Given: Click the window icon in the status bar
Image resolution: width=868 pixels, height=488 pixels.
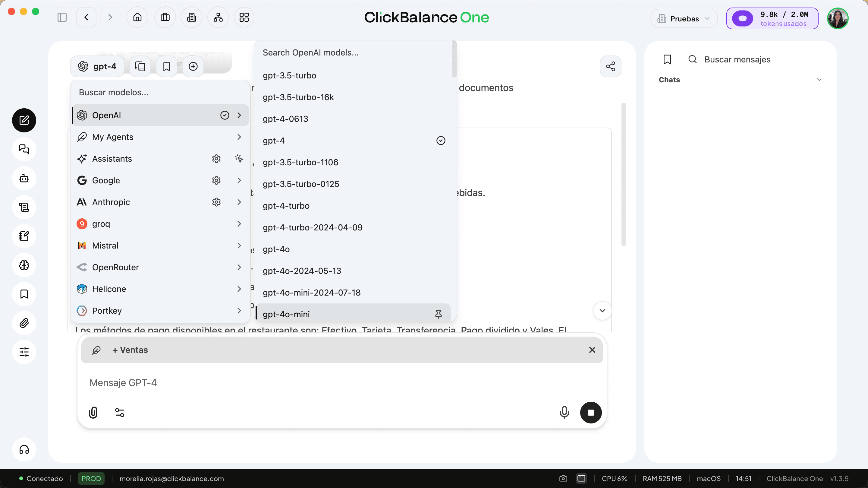Looking at the screenshot, I should click(x=581, y=478).
